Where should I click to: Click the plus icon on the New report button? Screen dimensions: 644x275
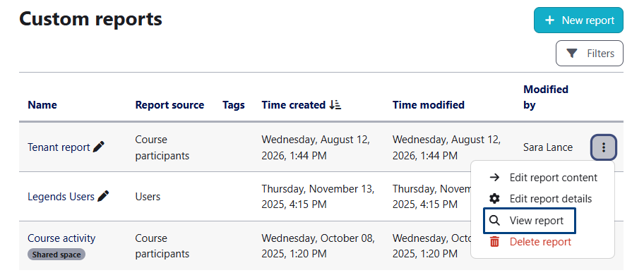(549, 20)
